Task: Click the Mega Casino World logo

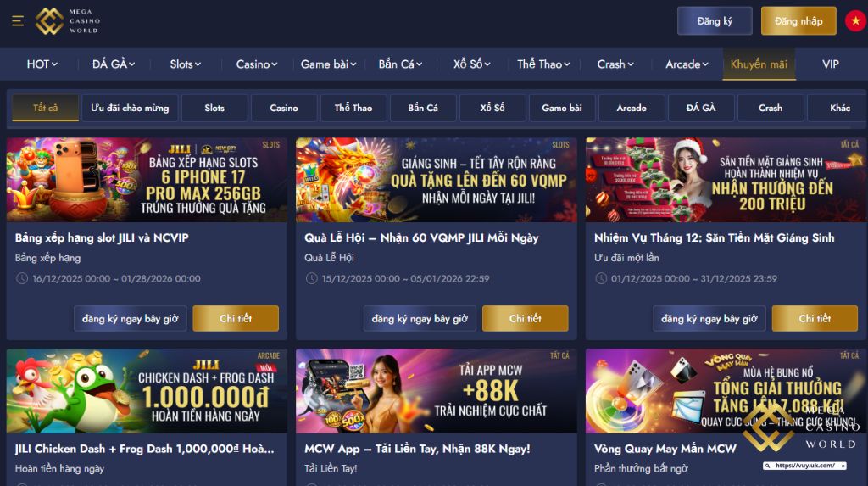Action: coord(68,21)
